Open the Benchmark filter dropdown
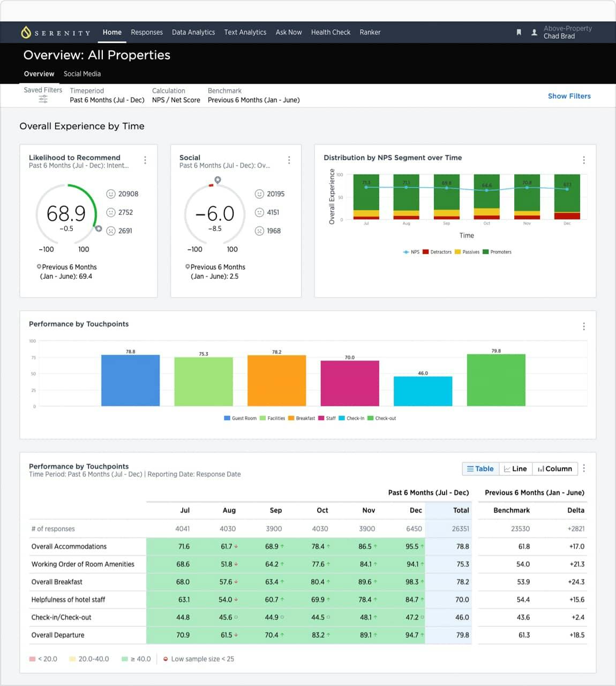Screen dimensions: 616x686 coord(254,95)
